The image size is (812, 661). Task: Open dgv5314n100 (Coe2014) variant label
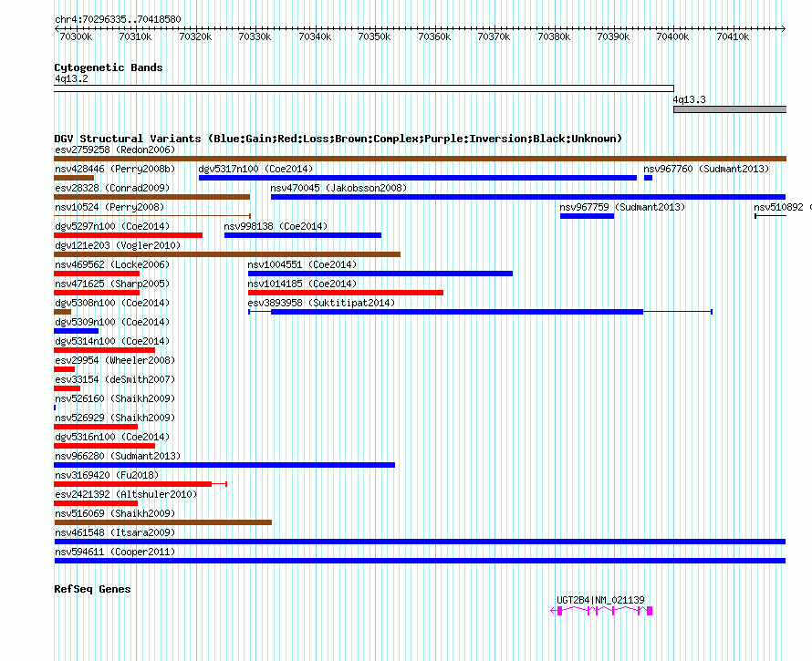112,341
